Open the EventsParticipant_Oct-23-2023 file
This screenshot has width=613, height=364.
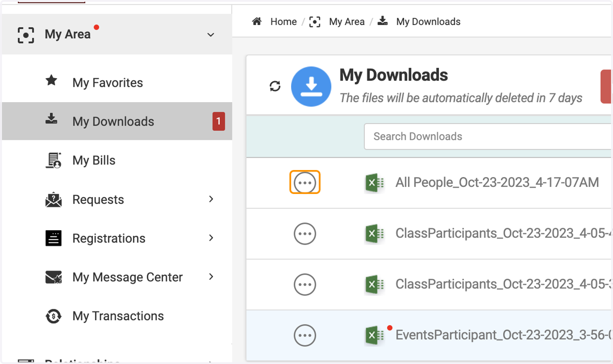click(x=504, y=335)
